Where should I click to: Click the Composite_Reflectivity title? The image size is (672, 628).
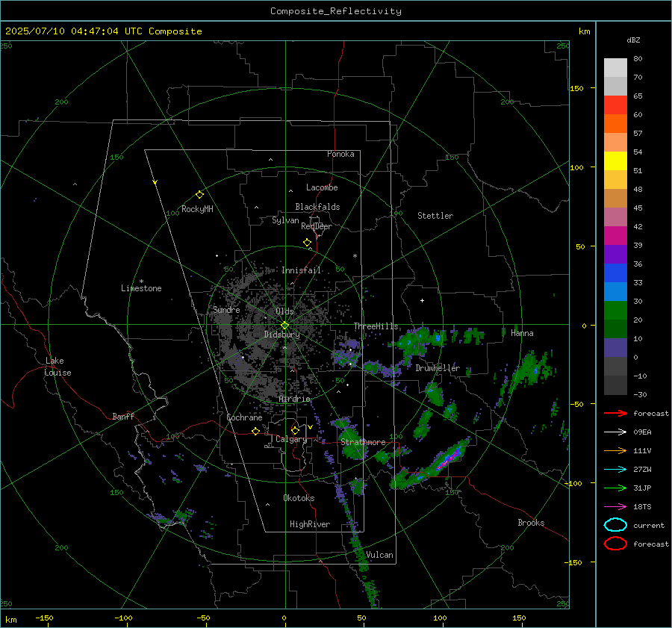click(x=335, y=11)
